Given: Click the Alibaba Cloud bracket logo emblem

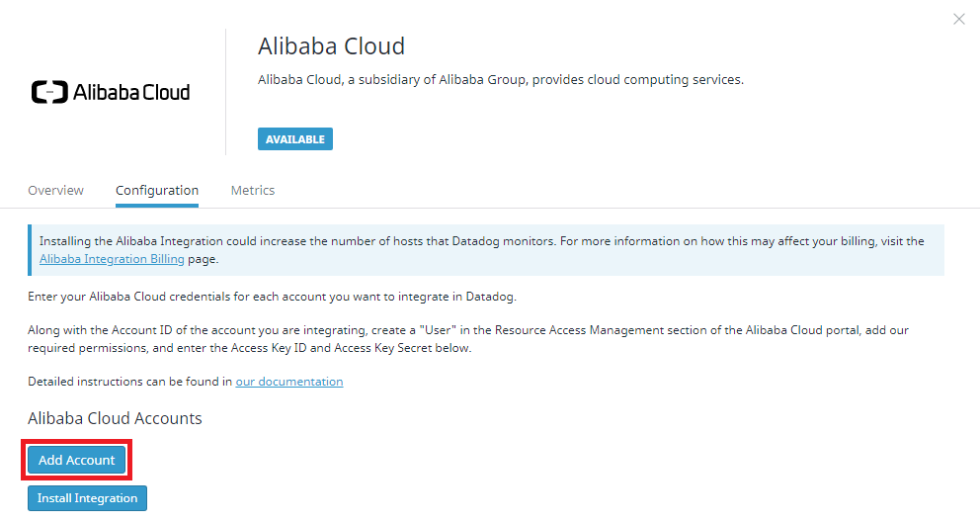Looking at the screenshot, I should pos(49,93).
